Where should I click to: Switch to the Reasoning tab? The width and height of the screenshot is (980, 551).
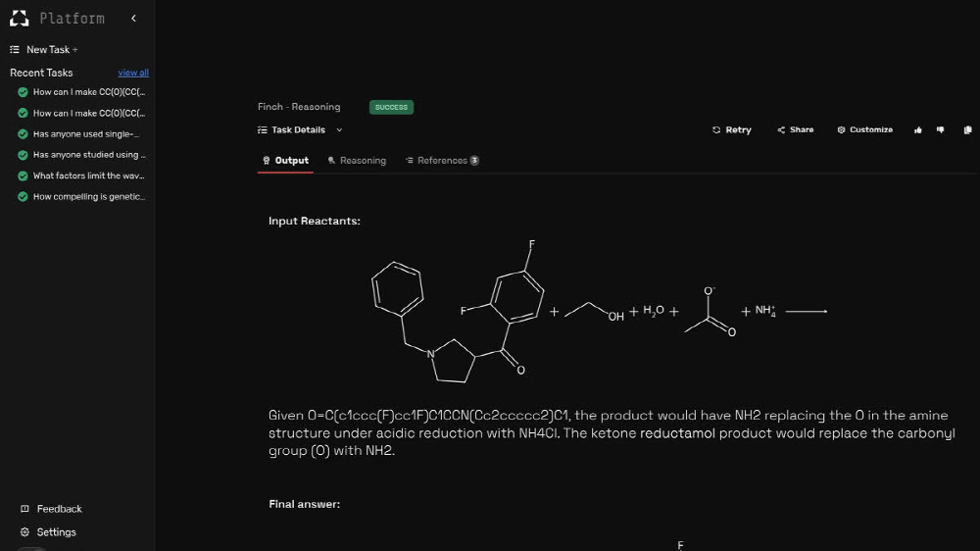point(357,161)
